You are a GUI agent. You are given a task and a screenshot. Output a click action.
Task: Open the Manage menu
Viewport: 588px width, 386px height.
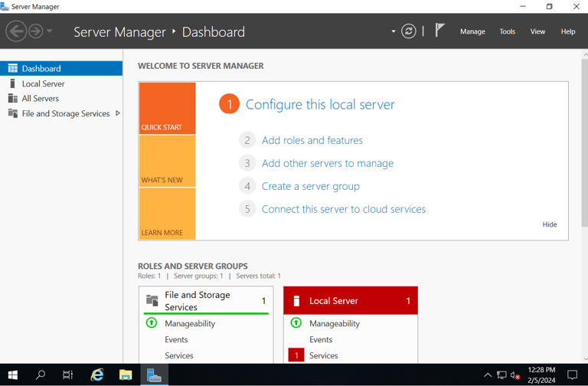[472, 31]
